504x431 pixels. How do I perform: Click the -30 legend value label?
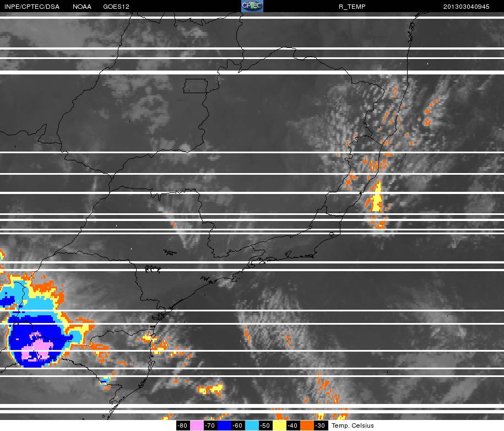click(321, 425)
